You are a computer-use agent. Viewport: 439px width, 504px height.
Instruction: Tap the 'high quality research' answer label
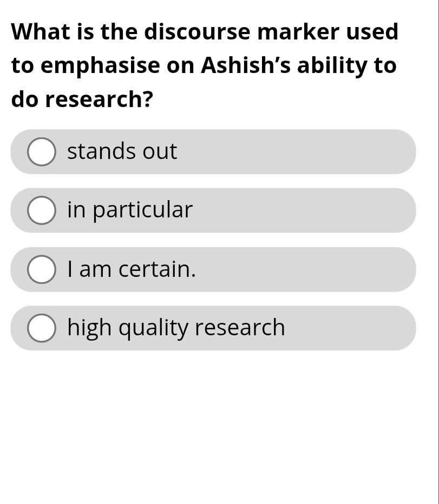[x=176, y=328]
